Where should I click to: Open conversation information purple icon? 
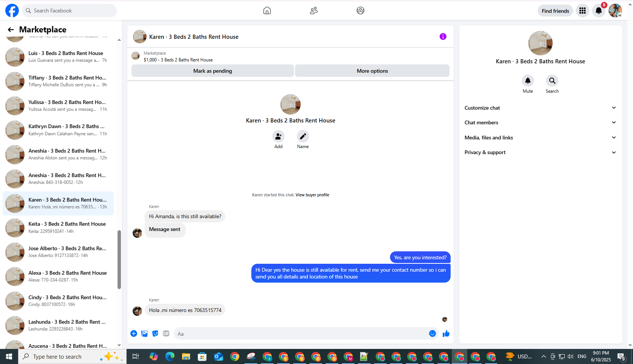443,37
